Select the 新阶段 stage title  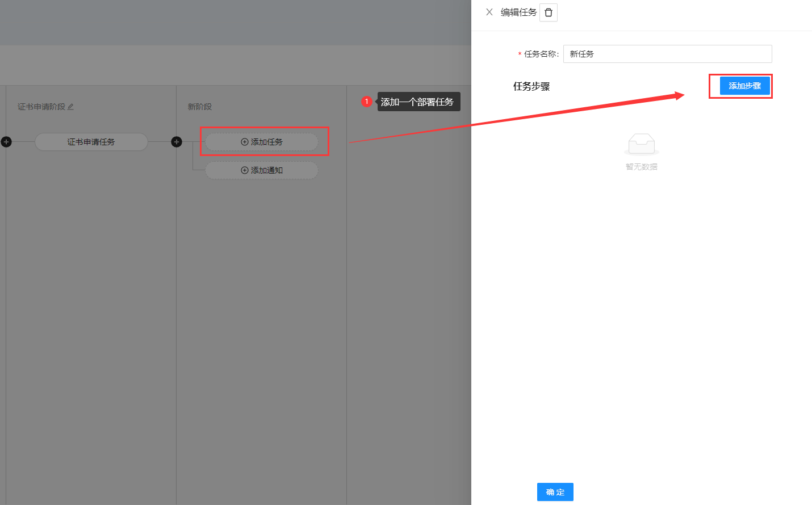[199, 107]
